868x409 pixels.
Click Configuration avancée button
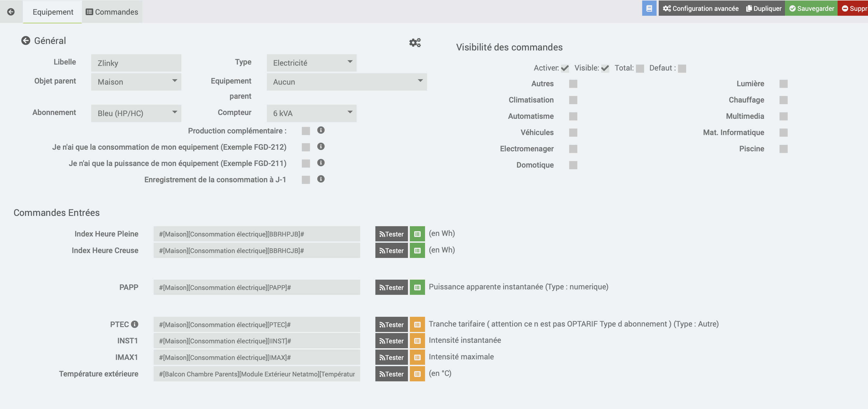(x=701, y=8)
